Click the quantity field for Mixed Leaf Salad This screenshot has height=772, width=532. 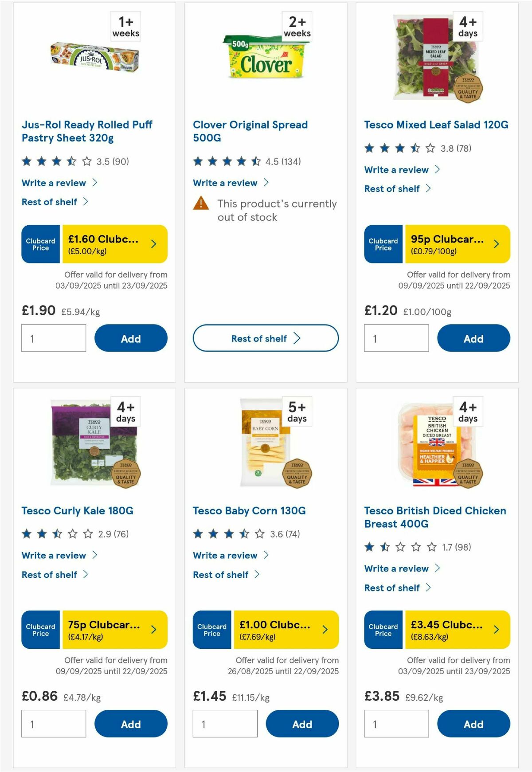pyautogui.click(x=396, y=338)
